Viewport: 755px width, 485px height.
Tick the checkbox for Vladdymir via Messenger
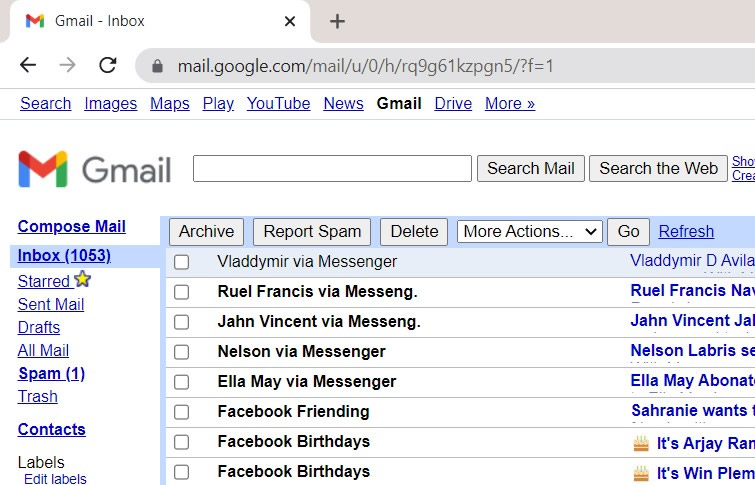pos(182,262)
